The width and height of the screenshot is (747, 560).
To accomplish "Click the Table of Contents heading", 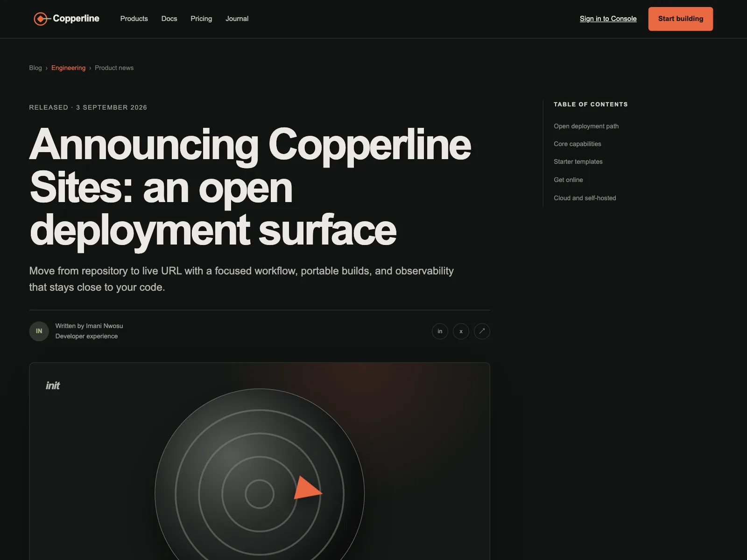I will (591, 105).
